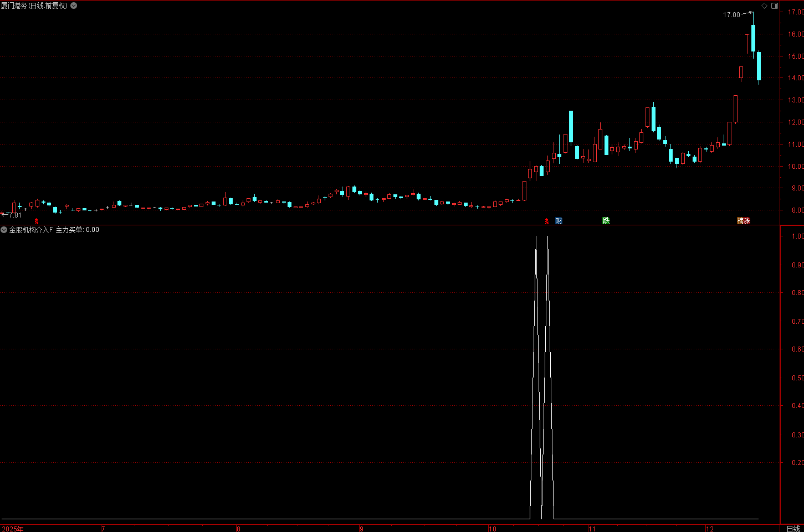Select the month 10 marker on time axis
Viewport: 804px width, 532px height.
pos(493,529)
